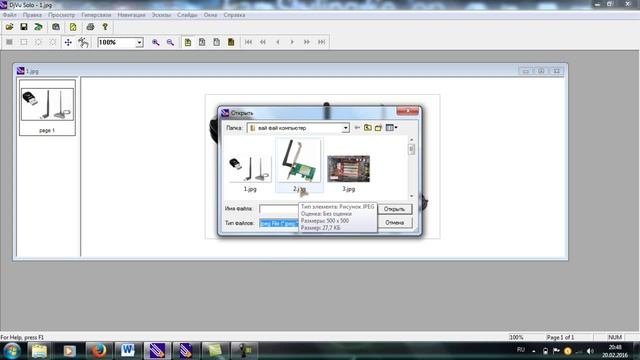Open the Окна menu

click(x=210, y=15)
